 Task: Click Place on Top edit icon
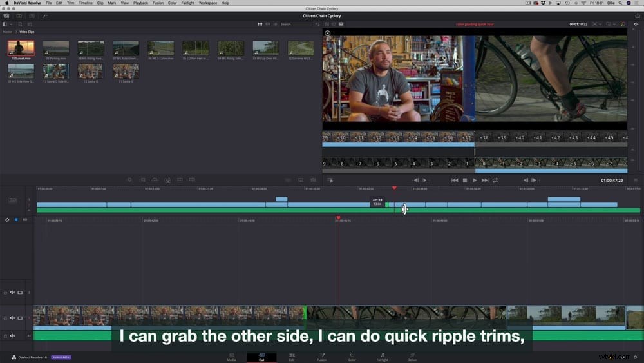(x=180, y=180)
